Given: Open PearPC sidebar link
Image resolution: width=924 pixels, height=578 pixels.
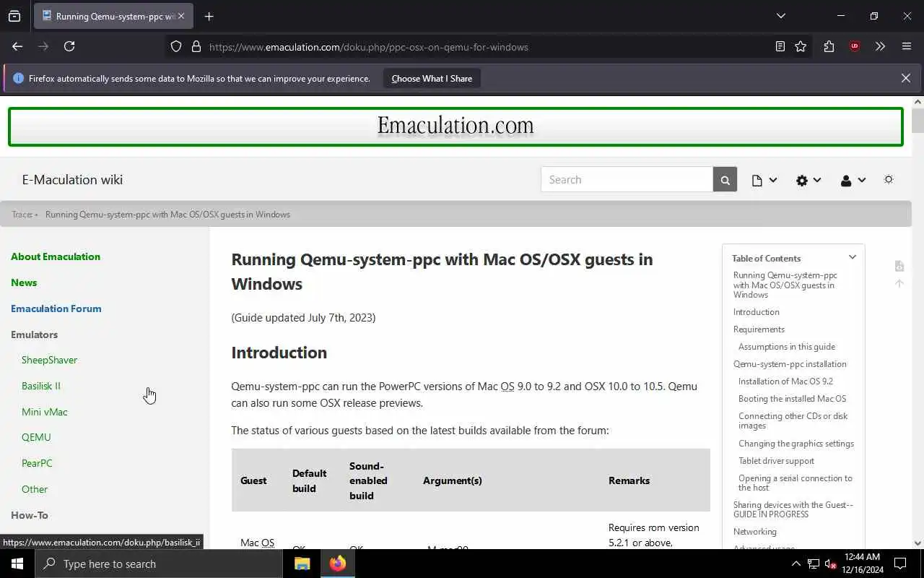Looking at the screenshot, I should coord(37,463).
